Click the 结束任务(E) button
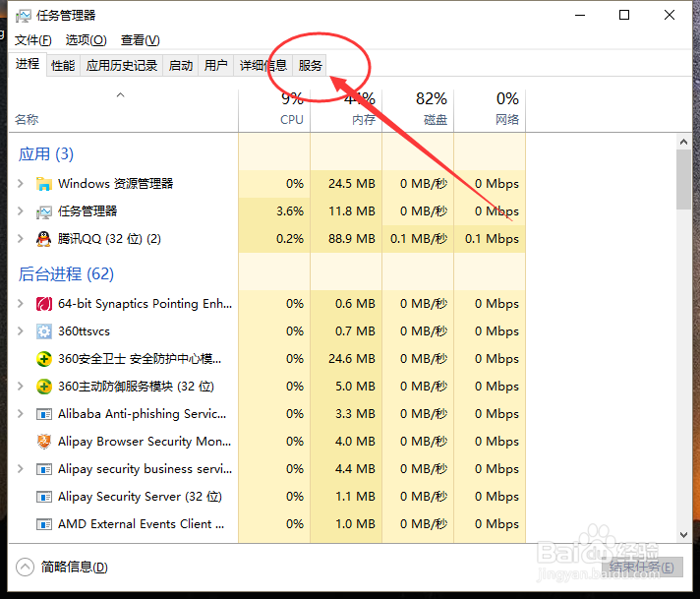 (x=642, y=568)
